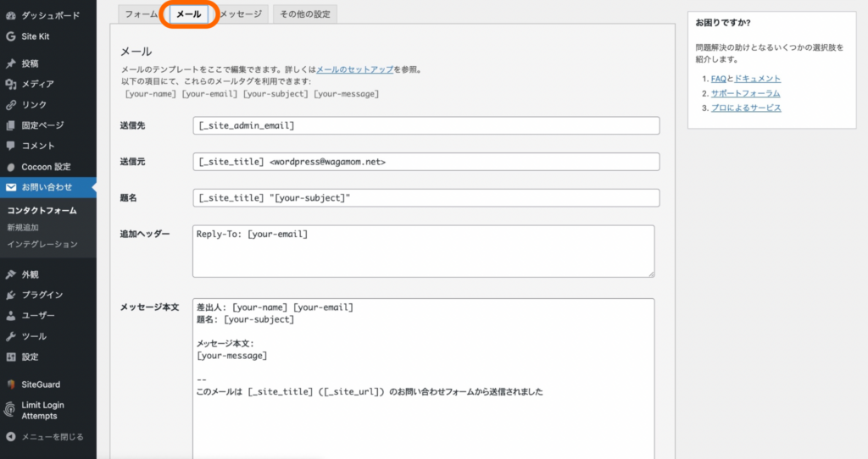Open the メールのセットアップ link
The height and width of the screenshot is (459, 868).
354,69
